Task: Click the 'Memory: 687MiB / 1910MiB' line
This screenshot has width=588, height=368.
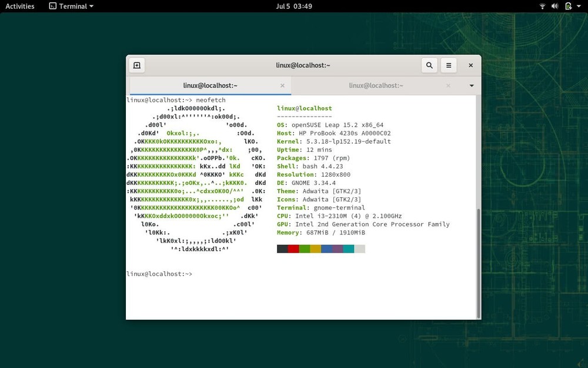Action: [x=321, y=233]
